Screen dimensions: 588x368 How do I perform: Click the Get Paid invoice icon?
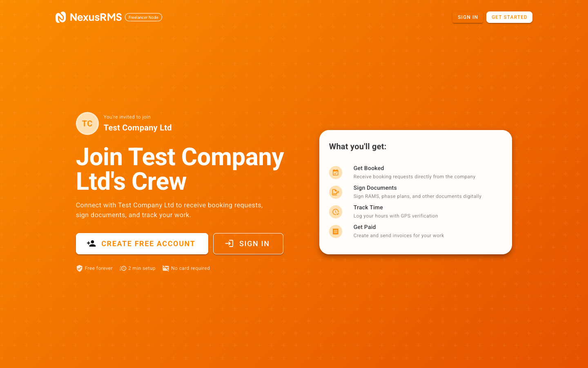coord(336,231)
